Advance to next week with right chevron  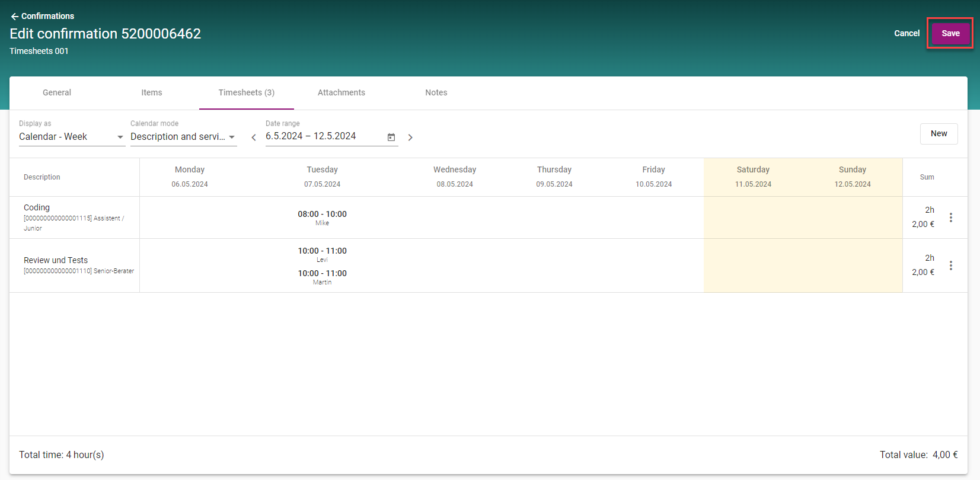tap(410, 137)
